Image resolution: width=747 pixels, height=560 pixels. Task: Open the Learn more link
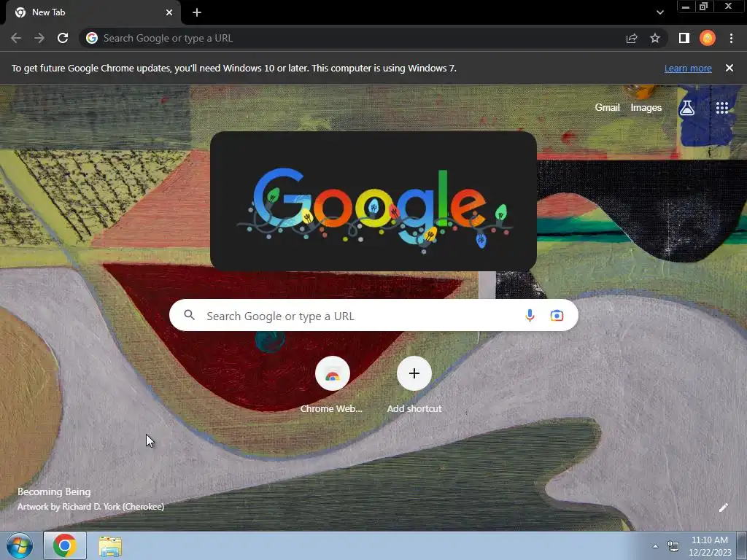click(x=688, y=68)
